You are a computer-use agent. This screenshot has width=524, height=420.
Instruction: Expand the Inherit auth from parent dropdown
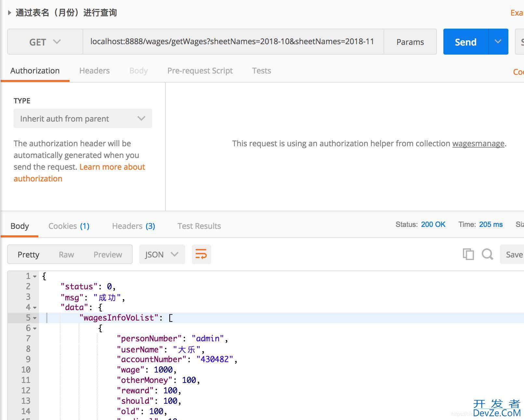pos(83,118)
